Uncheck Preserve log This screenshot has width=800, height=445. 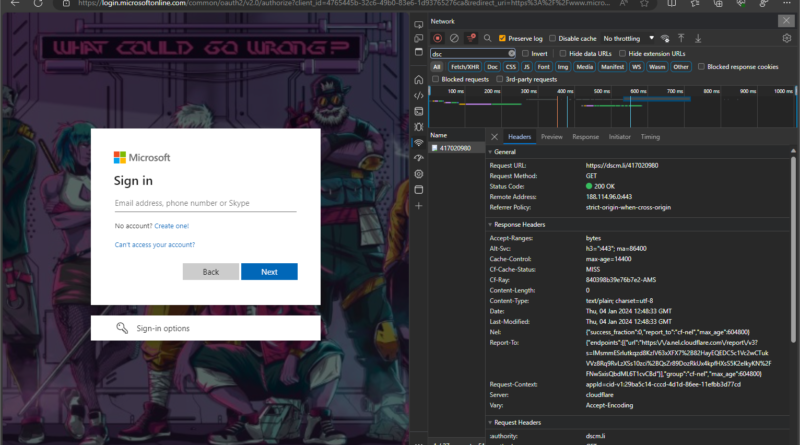502,38
